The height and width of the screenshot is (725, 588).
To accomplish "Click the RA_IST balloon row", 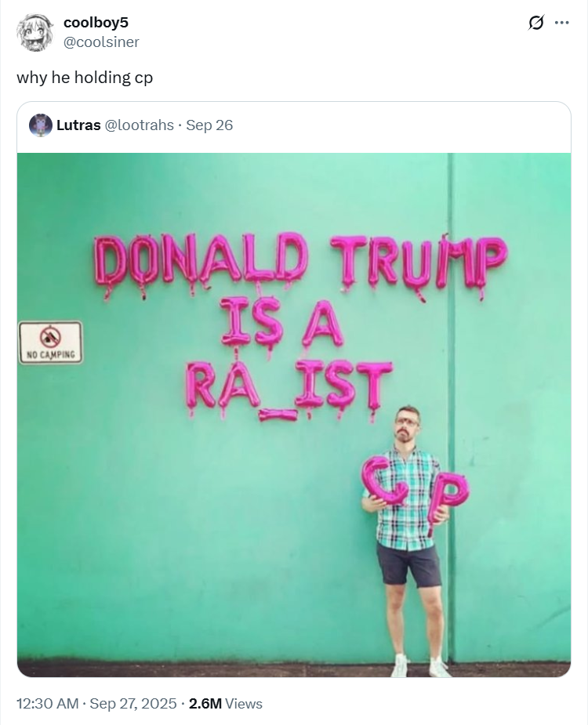I will (289, 390).
